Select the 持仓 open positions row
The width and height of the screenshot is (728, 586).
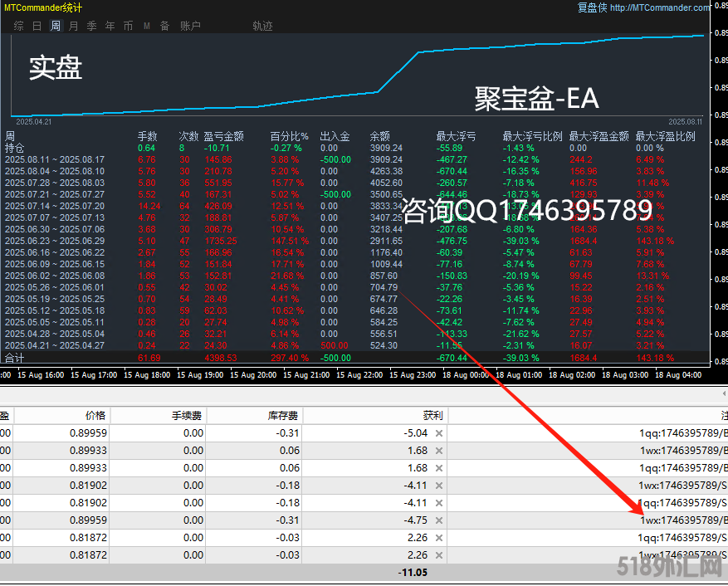15,148
